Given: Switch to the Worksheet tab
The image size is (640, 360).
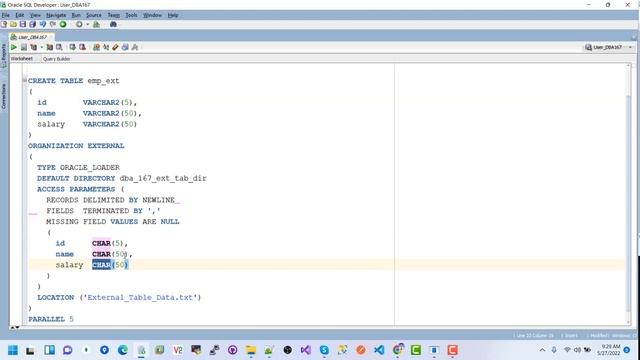Looking at the screenshot, I should (x=22, y=59).
